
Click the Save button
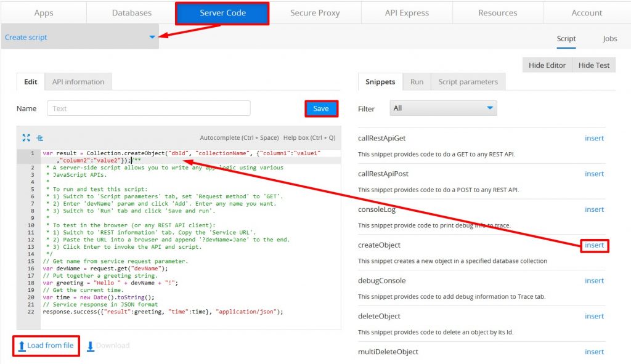pyautogui.click(x=321, y=108)
